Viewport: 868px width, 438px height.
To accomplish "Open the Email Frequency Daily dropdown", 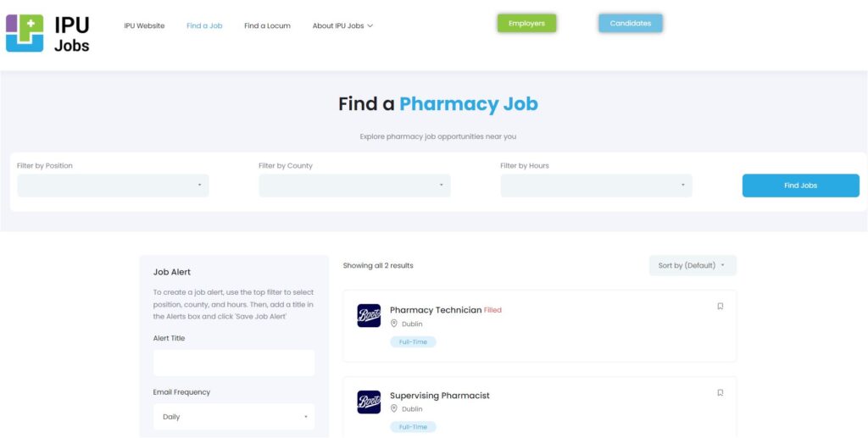I will [234, 417].
